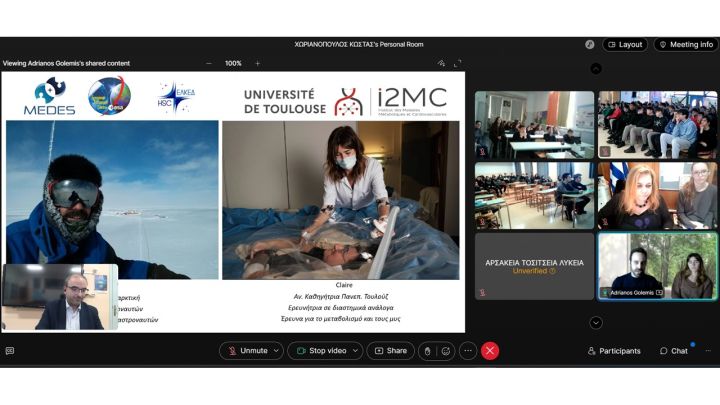
Task: Open the More options ellipsis button
Action: 467,351
